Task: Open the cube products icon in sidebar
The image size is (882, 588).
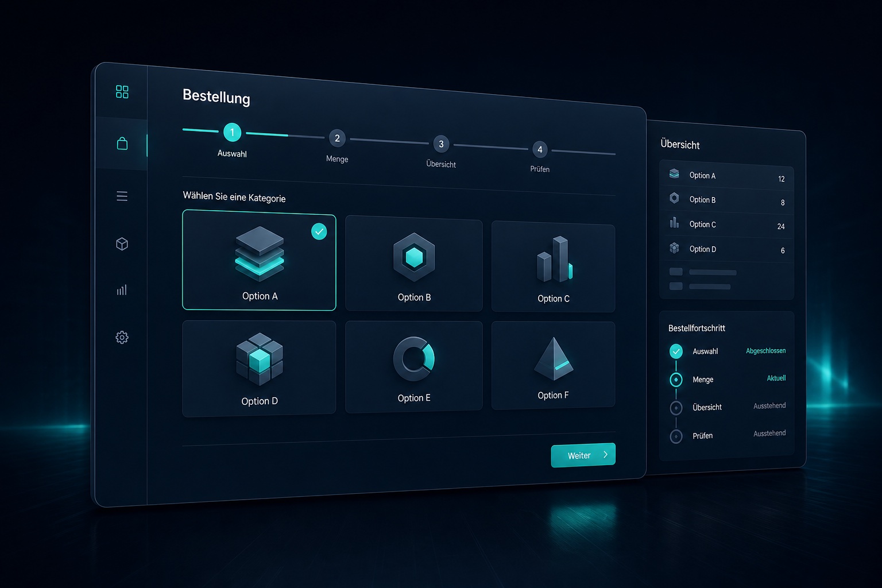Action: (x=122, y=244)
